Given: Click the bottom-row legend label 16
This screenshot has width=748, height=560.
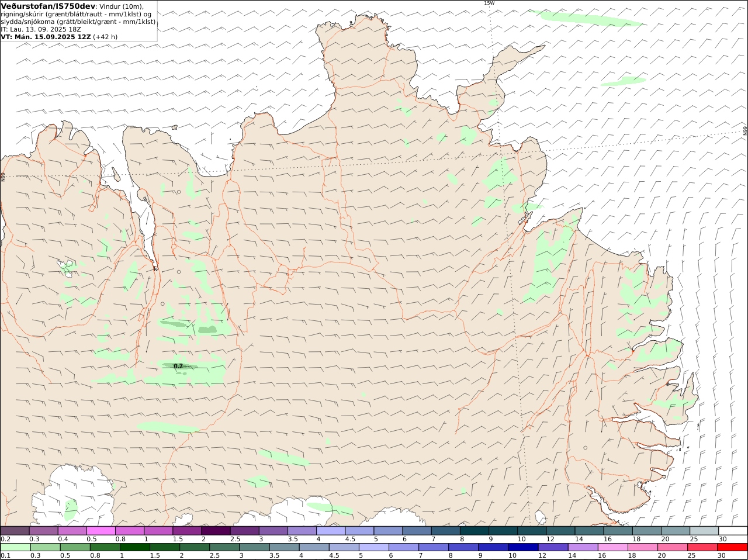Looking at the screenshot, I should point(602,556).
